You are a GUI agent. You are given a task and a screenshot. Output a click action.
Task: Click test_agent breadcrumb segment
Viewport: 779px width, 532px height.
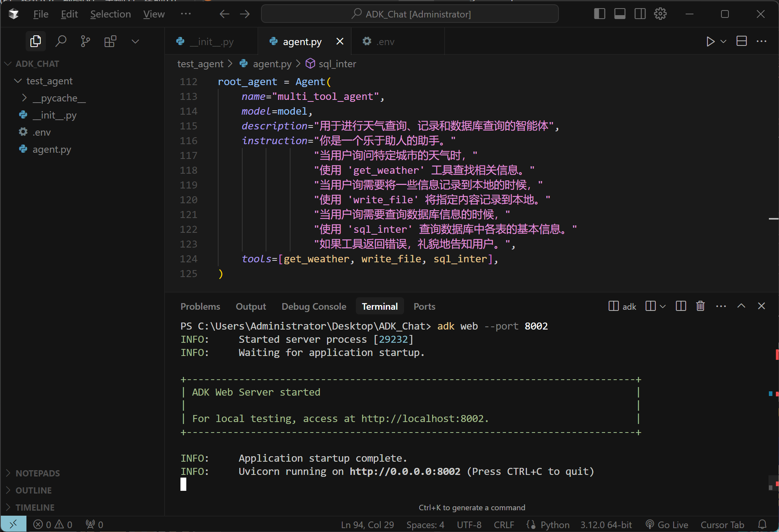[200, 64]
